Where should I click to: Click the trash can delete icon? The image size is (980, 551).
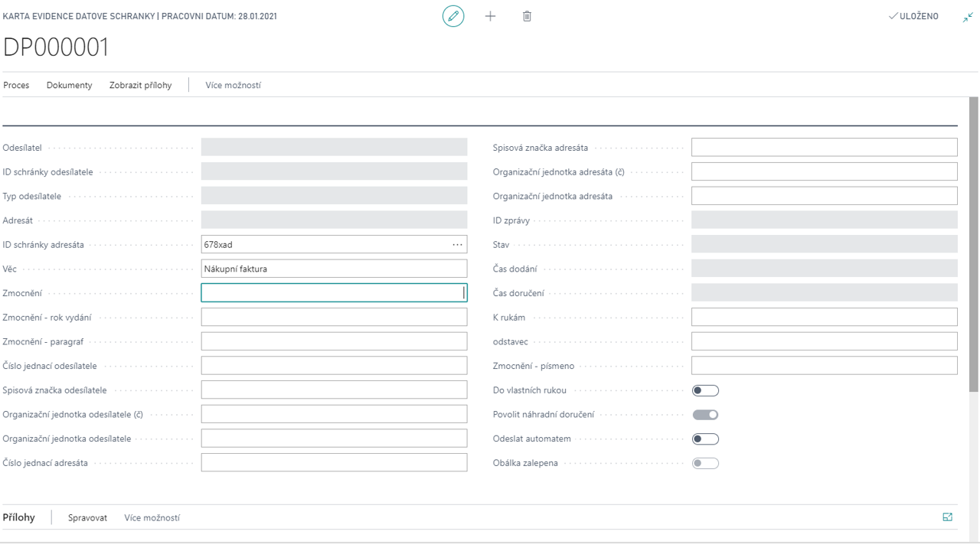[x=527, y=16]
